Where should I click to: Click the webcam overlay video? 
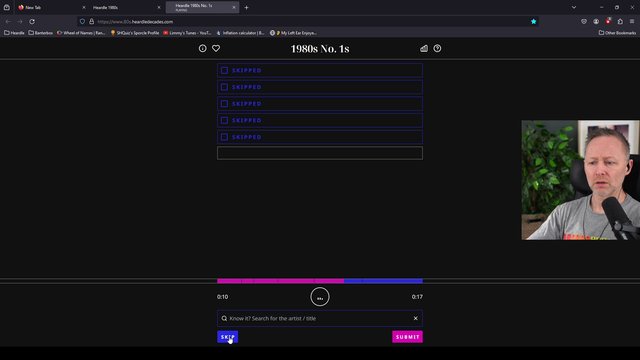(x=580, y=180)
